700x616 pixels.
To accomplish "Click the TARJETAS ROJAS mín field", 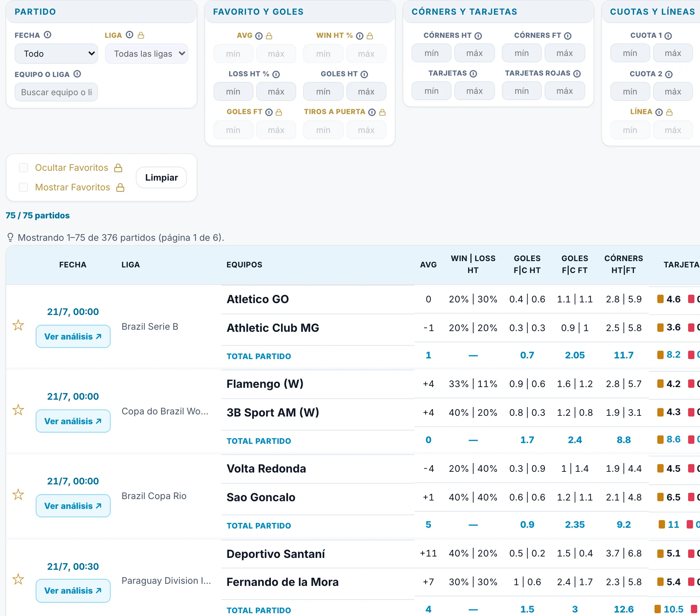I will point(522,91).
